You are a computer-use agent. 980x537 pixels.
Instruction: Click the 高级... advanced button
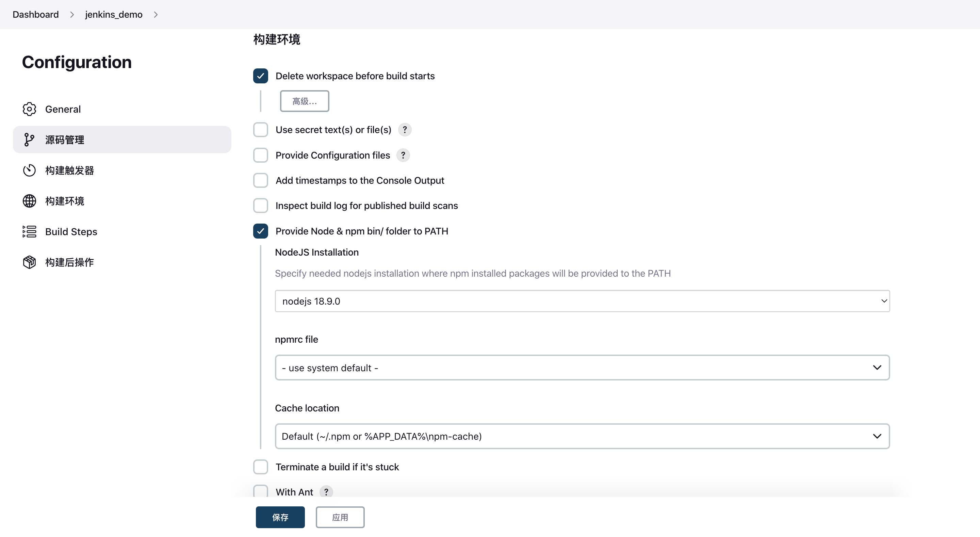(304, 101)
